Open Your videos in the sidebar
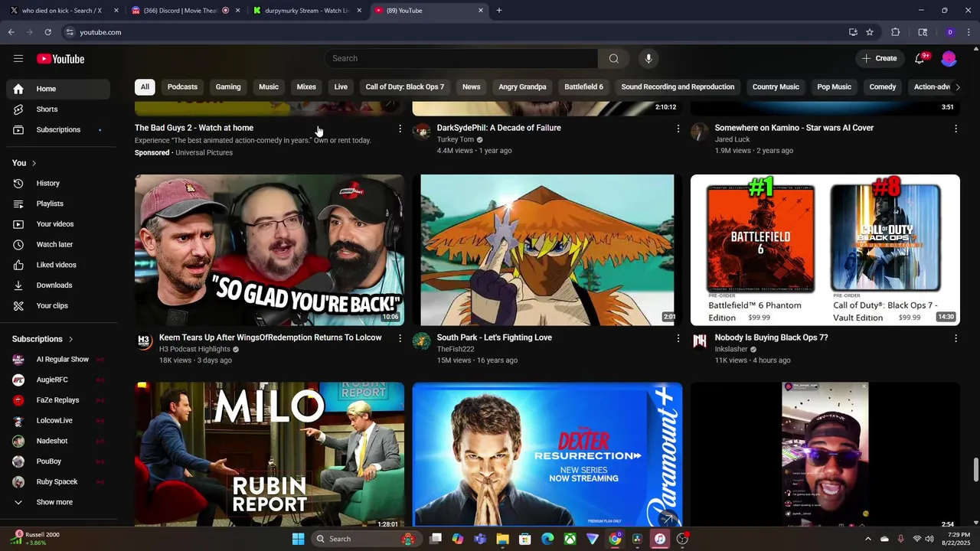The width and height of the screenshot is (980, 551). [58, 224]
